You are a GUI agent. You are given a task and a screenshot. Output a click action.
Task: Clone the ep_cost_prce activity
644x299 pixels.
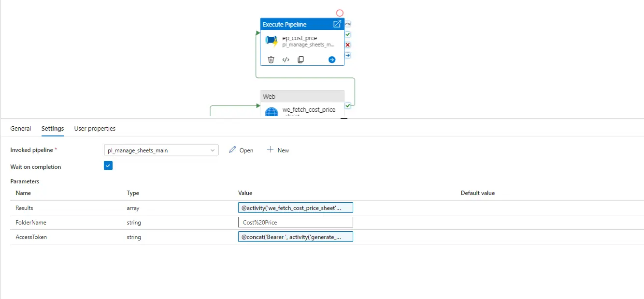[x=301, y=59]
